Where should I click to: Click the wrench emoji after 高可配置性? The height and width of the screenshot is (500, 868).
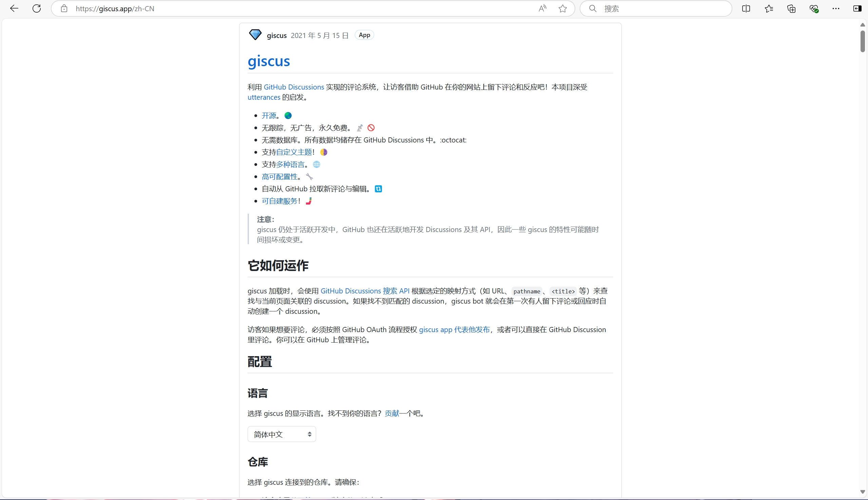[x=309, y=177]
